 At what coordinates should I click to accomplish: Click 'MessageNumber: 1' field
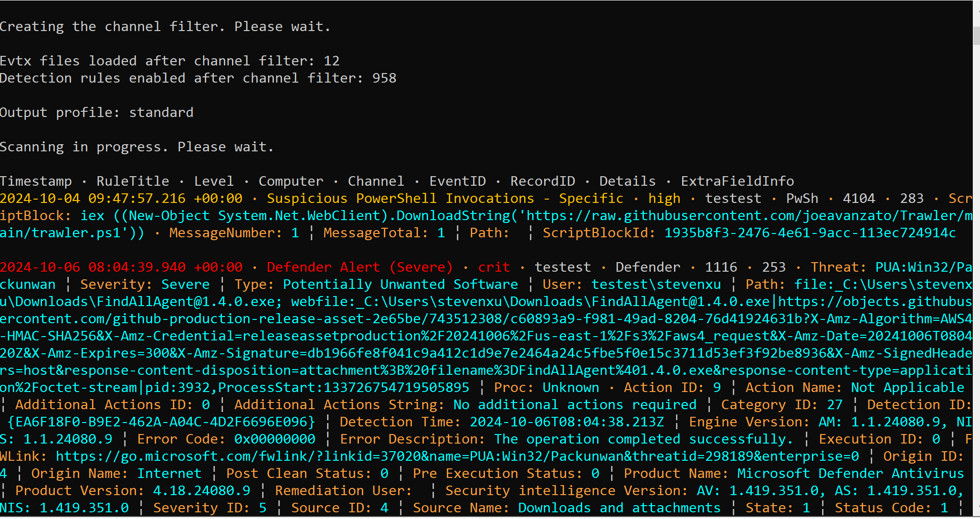pos(234,233)
